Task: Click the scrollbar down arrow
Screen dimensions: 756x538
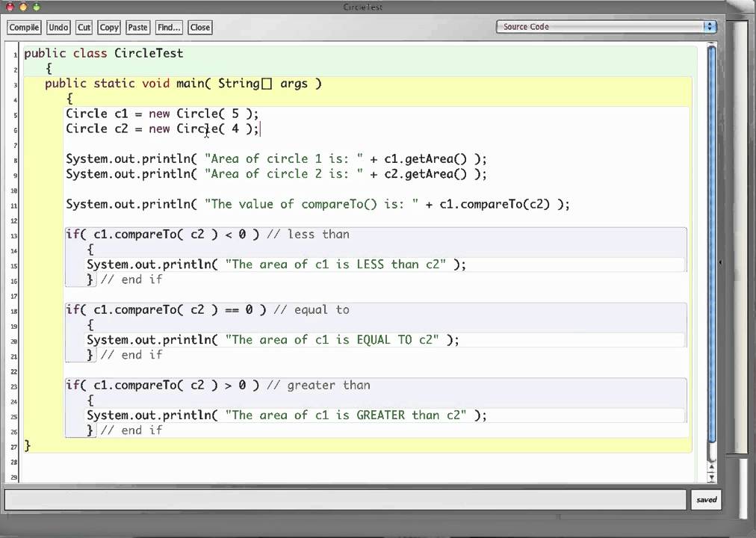Action: (x=712, y=477)
